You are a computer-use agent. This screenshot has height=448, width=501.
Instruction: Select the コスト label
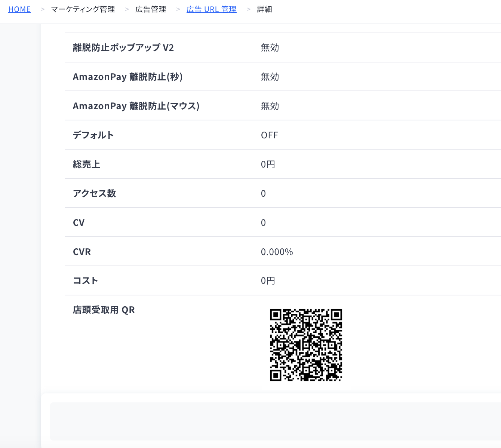pos(86,280)
